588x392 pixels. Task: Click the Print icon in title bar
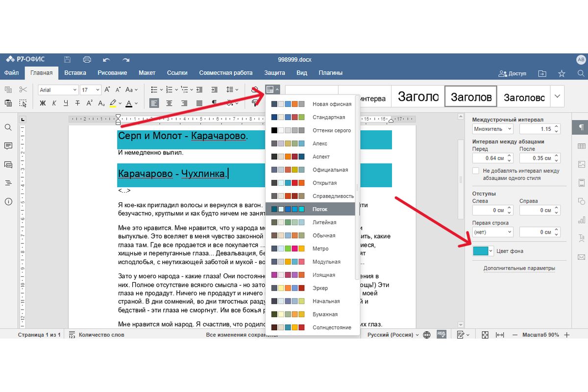pos(87,59)
